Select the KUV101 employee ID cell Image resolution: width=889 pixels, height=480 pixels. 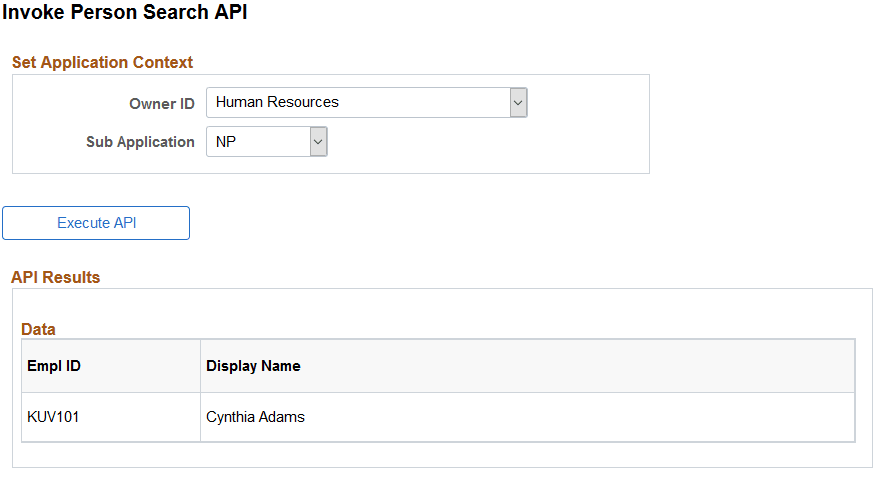click(53, 417)
